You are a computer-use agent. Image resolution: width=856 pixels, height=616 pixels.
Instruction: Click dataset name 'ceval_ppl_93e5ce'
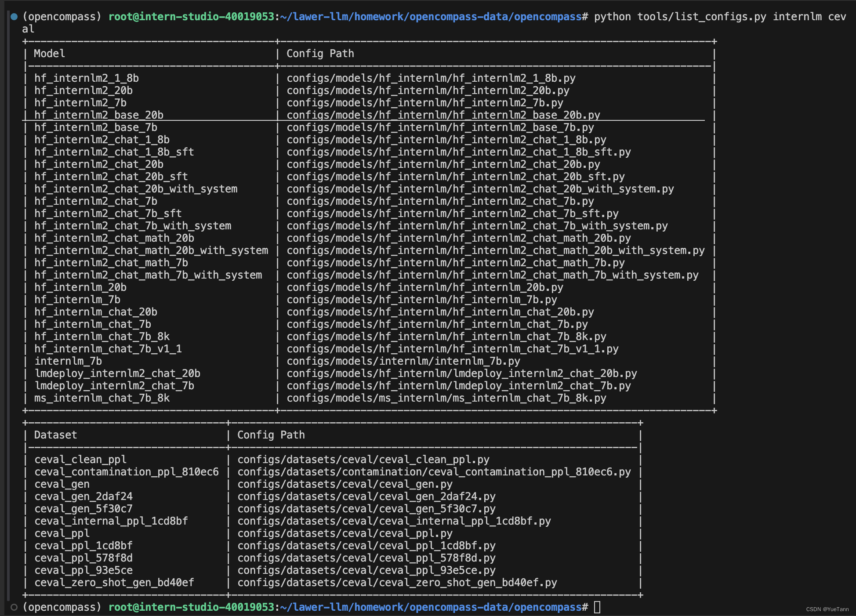[x=83, y=570]
